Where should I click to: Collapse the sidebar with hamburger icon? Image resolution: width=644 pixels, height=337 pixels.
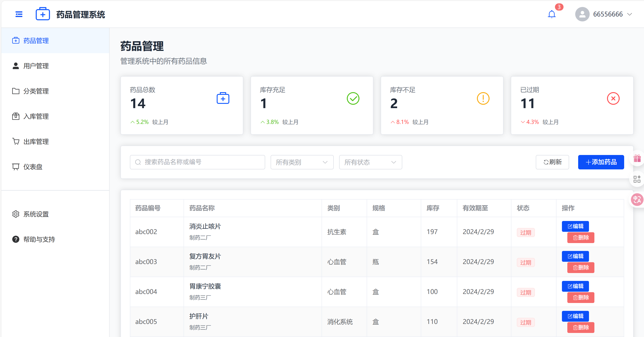tap(19, 14)
